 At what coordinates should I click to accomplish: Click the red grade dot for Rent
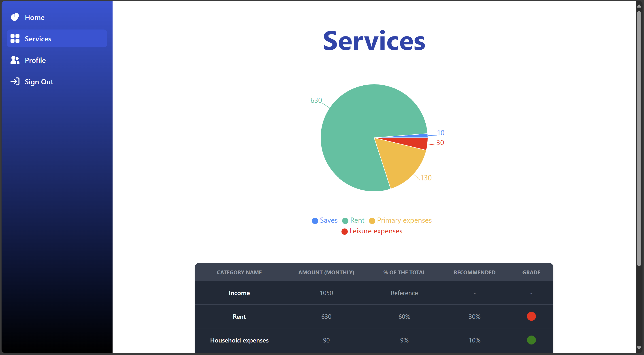[x=531, y=316]
